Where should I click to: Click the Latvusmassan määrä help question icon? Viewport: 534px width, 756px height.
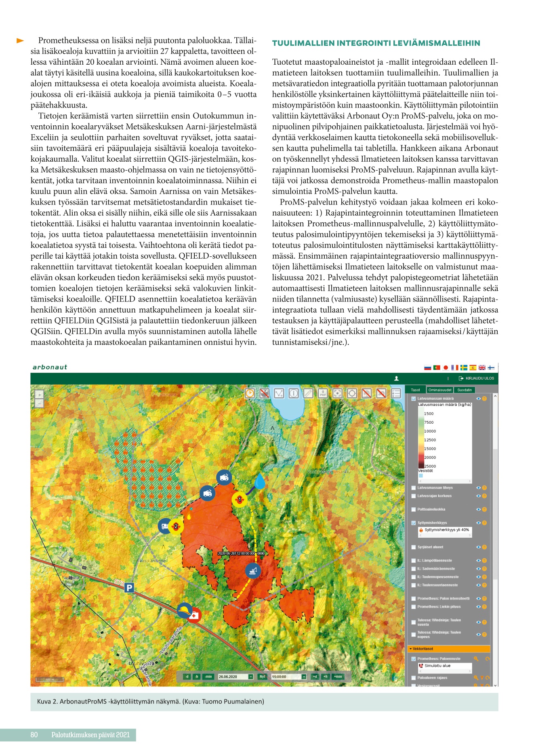pos(484,399)
